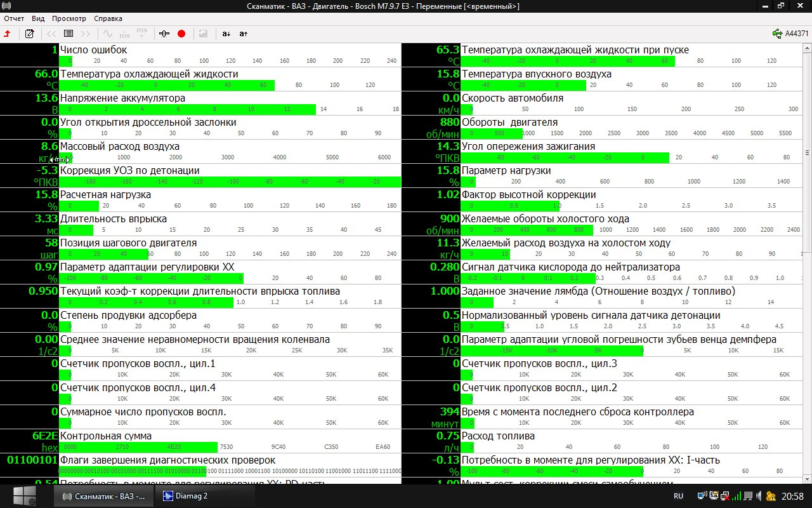
Task: Select the graph waveform icon
Action: click(x=108, y=34)
